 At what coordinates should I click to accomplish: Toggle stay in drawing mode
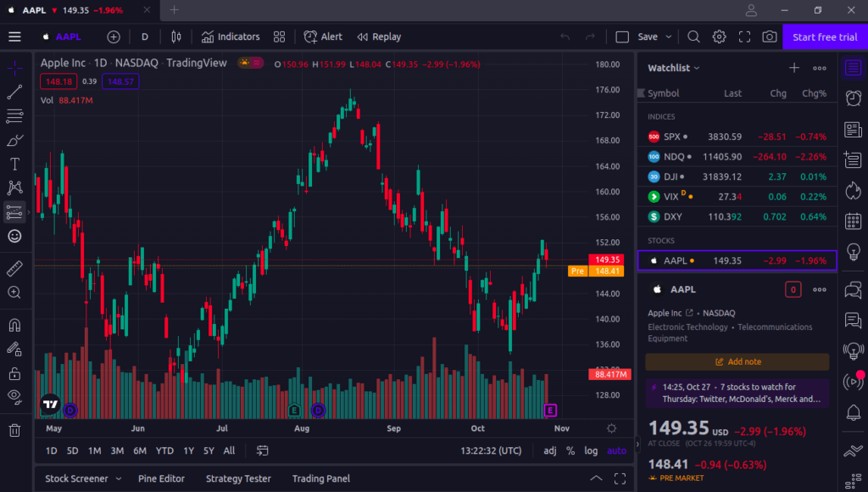click(15, 349)
